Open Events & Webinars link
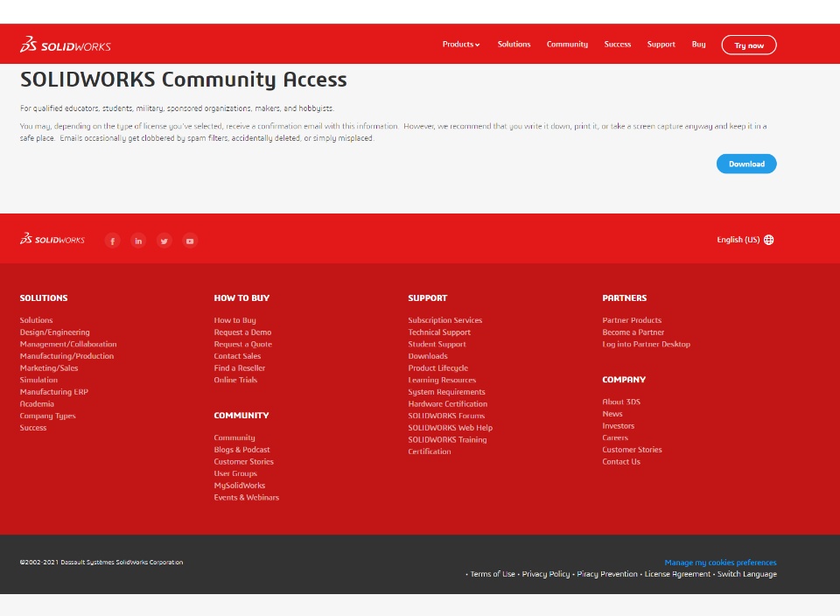 [x=247, y=497]
